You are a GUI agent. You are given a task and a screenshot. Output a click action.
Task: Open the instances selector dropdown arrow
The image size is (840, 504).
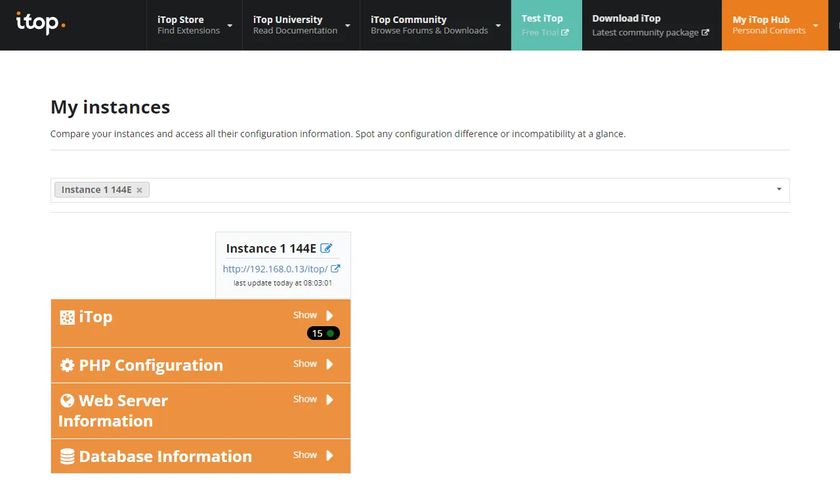[x=779, y=190]
